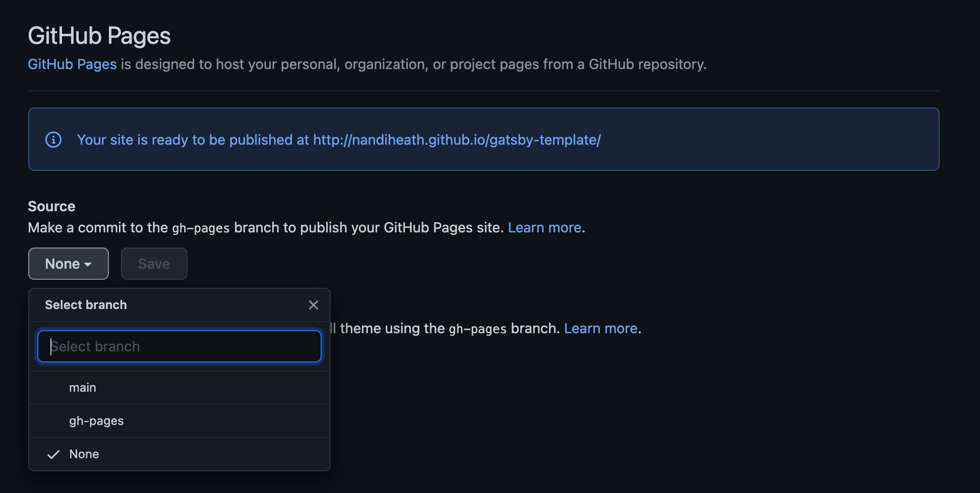Open Learn more link beside theme text
The height and width of the screenshot is (493, 980).
point(600,329)
